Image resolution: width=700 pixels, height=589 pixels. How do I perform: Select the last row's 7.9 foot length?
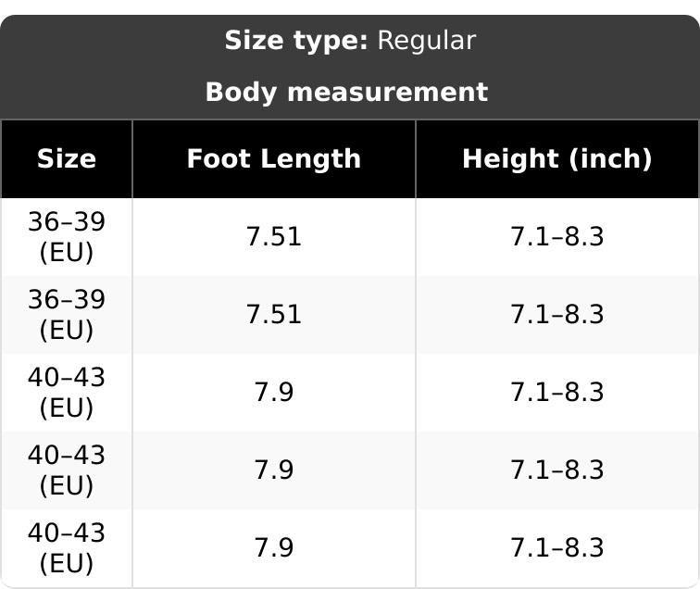274,548
